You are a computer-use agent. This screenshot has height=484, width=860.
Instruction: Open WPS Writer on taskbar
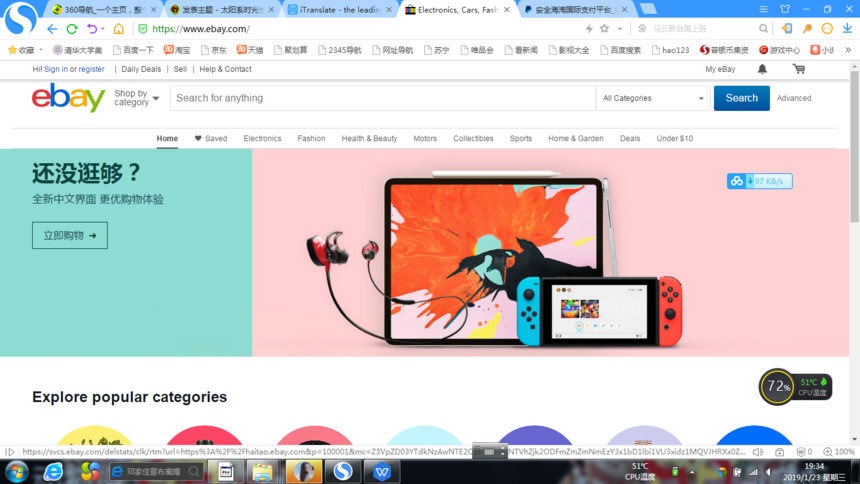(x=382, y=472)
